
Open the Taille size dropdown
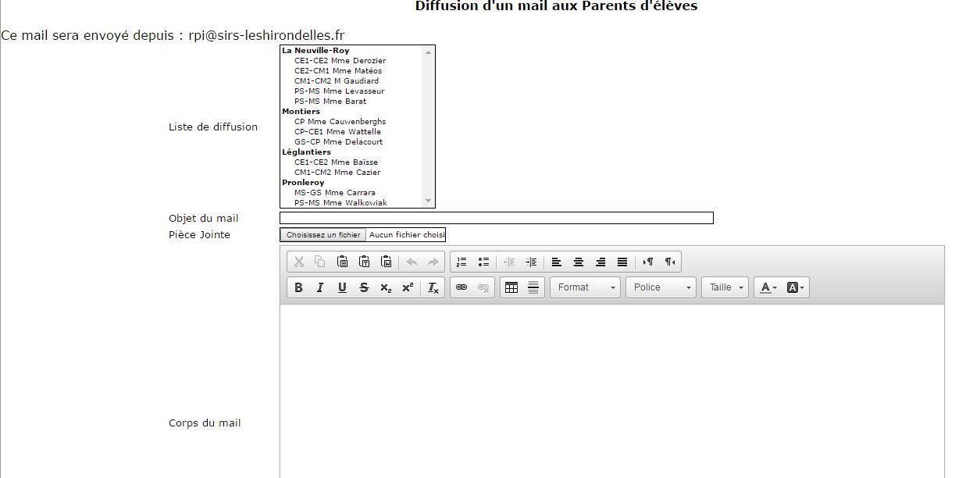coord(725,287)
